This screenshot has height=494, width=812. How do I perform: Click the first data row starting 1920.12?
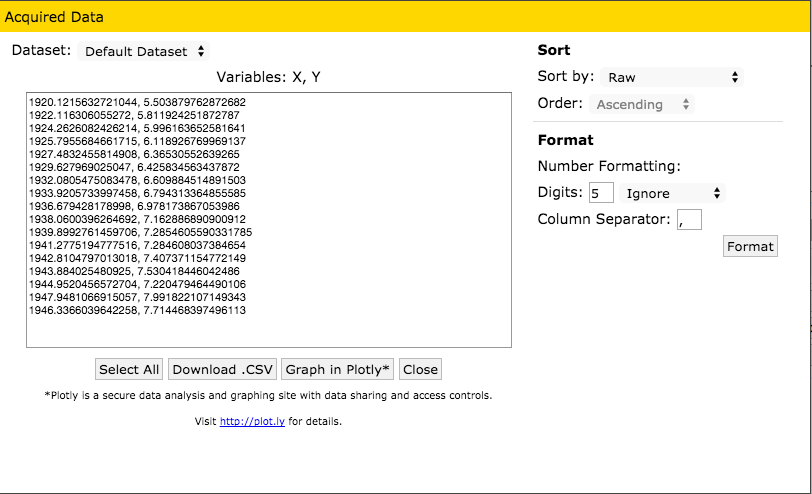(x=138, y=103)
